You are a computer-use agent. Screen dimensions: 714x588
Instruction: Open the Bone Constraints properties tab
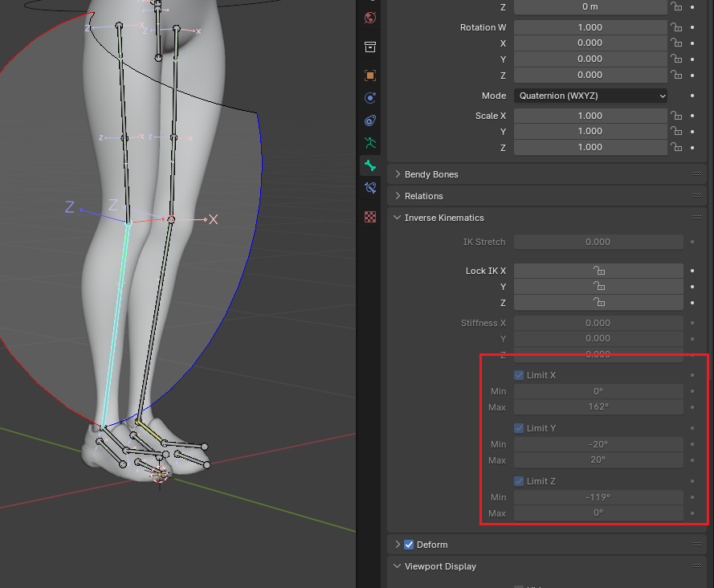tap(370, 188)
